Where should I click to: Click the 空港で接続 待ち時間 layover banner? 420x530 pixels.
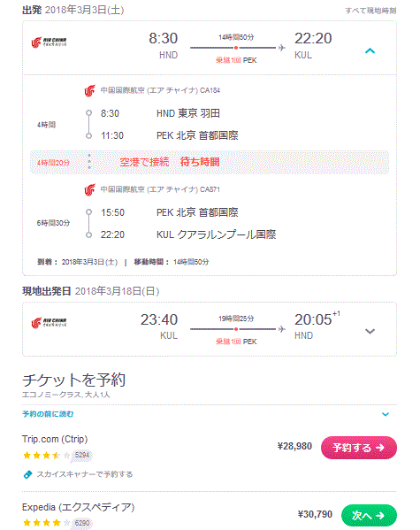pos(210,162)
